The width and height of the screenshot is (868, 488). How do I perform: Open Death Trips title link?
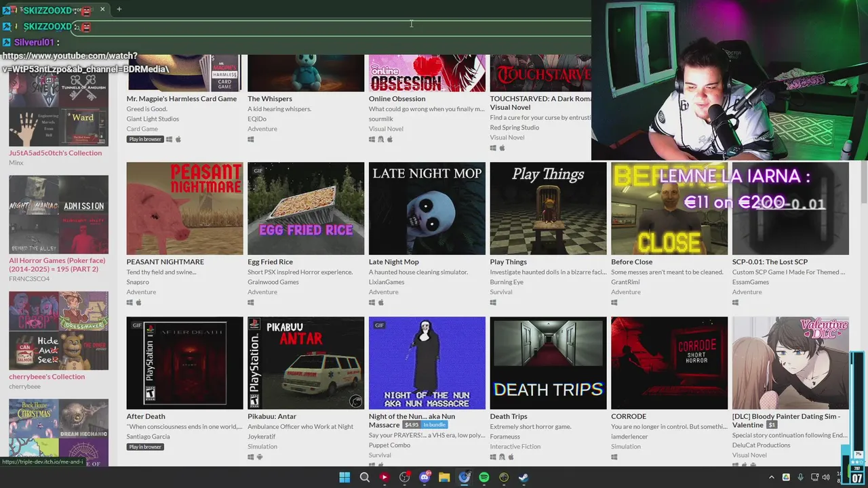point(509,416)
